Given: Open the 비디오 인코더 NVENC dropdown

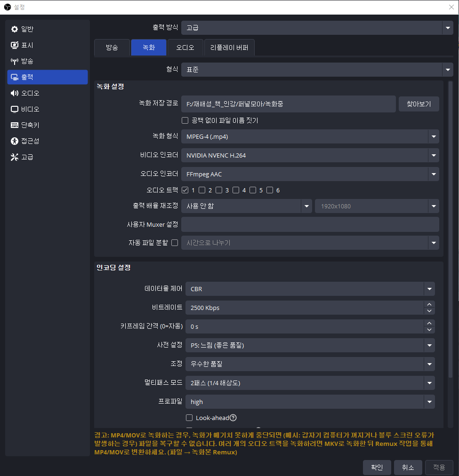Looking at the screenshot, I should tap(310, 155).
